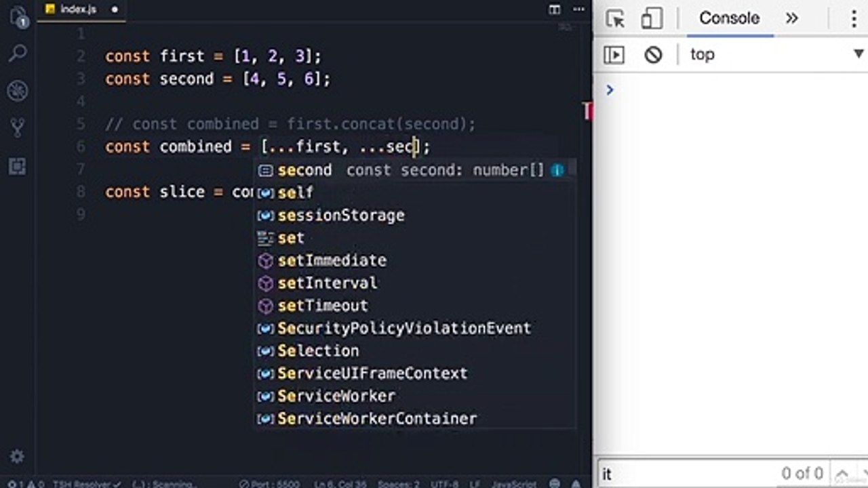Open the Search view in activity bar
This screenshot has width=868, height=488.
coord(18,53)
